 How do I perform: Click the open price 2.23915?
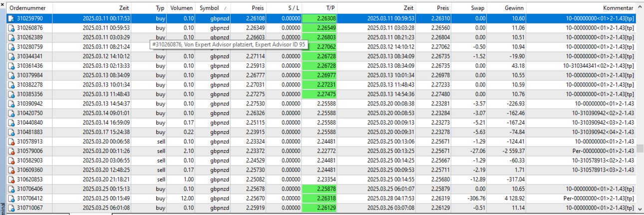click(x=255, y=132)
